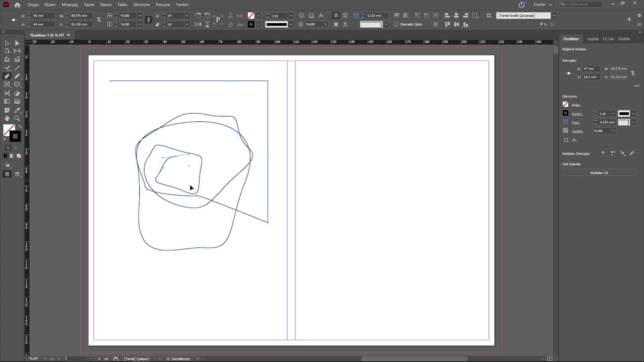Select the Gap tool

coord(17,51)
